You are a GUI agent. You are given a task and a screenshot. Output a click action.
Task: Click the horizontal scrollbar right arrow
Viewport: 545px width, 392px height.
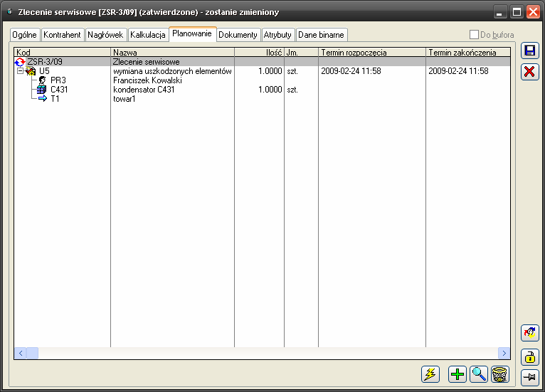tap(504, 353)
